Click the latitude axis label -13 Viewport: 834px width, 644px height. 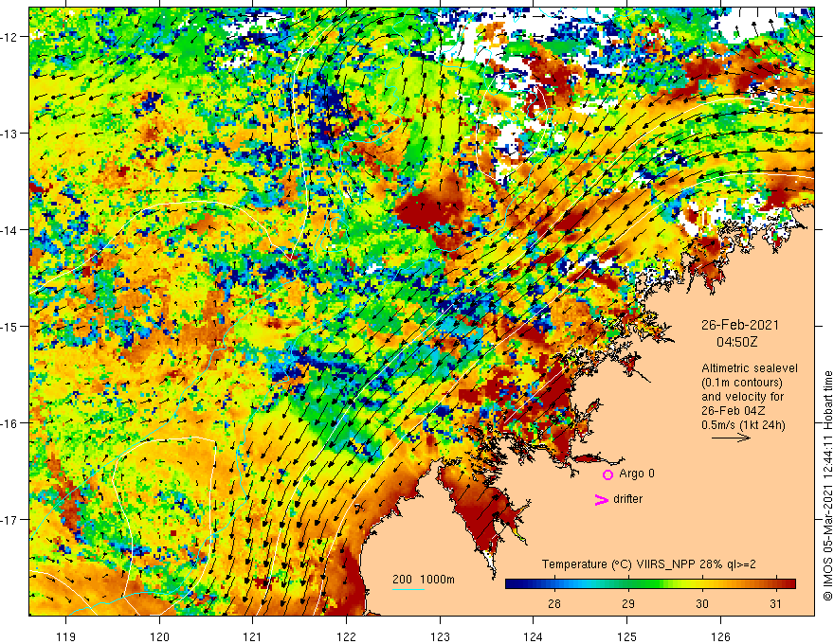(x=9, y=134)
